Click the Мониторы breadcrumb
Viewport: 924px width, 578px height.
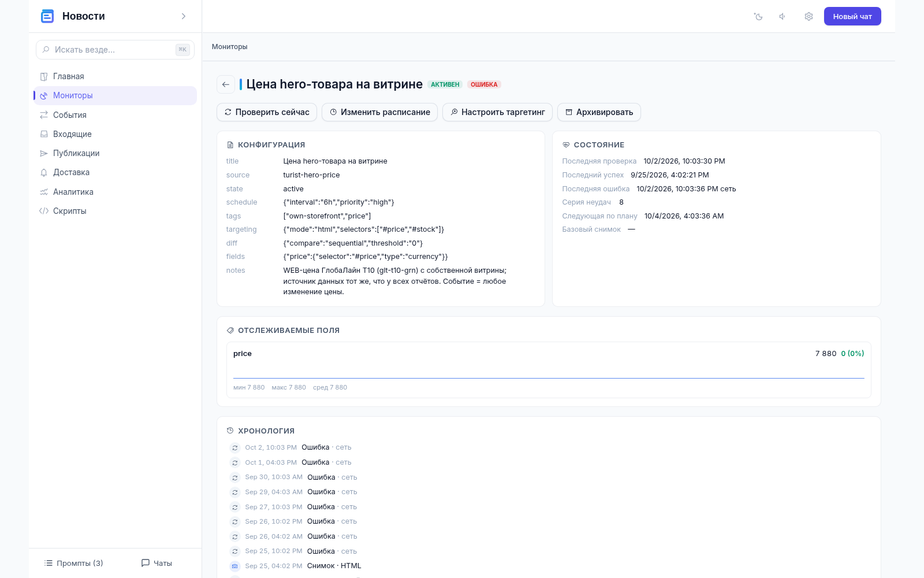[x=230, y=47]
